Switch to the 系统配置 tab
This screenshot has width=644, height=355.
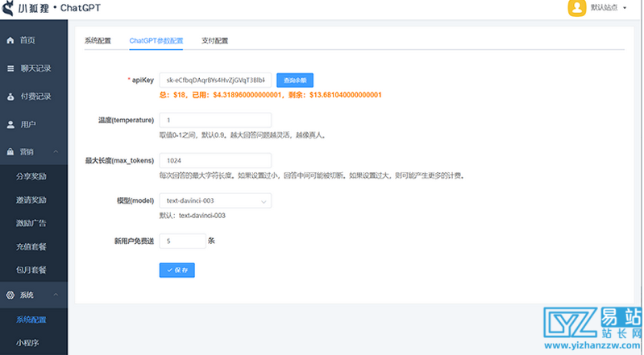(98, 40)
